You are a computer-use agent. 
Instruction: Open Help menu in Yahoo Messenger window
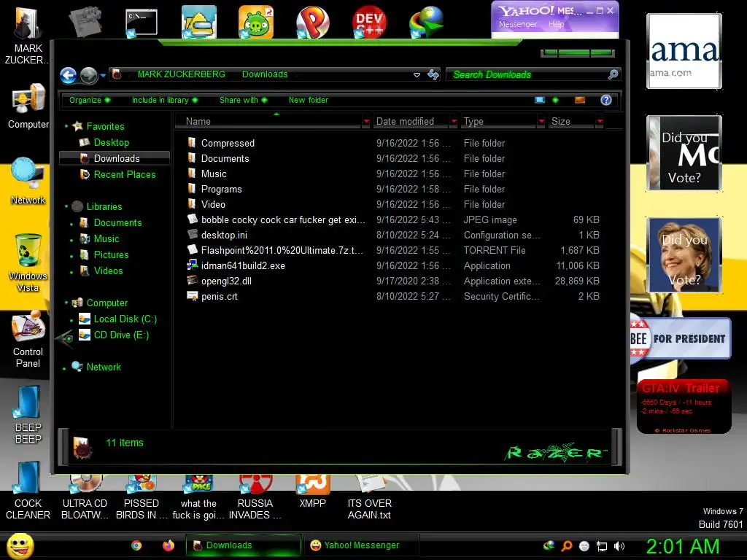click(x=556, y=24)
